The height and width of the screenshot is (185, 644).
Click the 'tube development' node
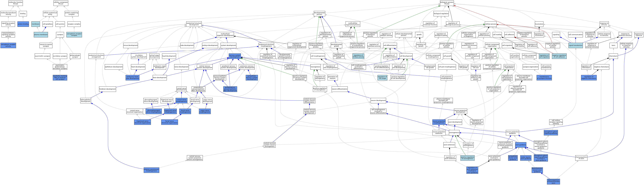pyautogui.click(x=187, y=46)
